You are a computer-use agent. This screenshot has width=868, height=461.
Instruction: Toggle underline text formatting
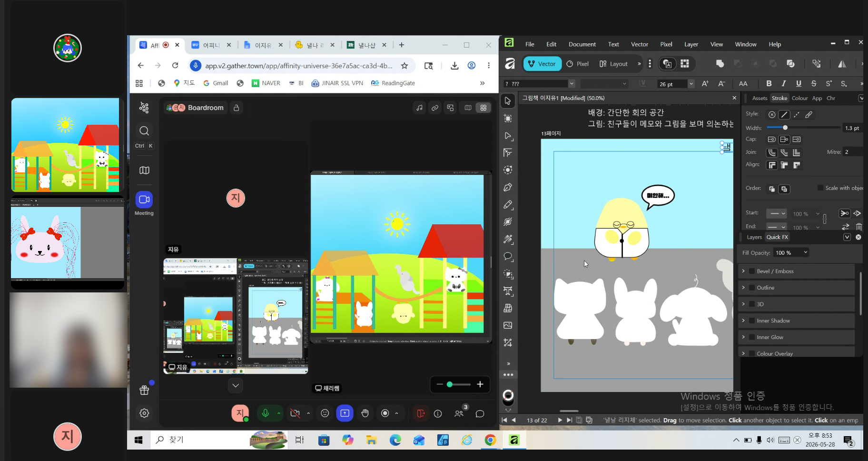(799, 83)
